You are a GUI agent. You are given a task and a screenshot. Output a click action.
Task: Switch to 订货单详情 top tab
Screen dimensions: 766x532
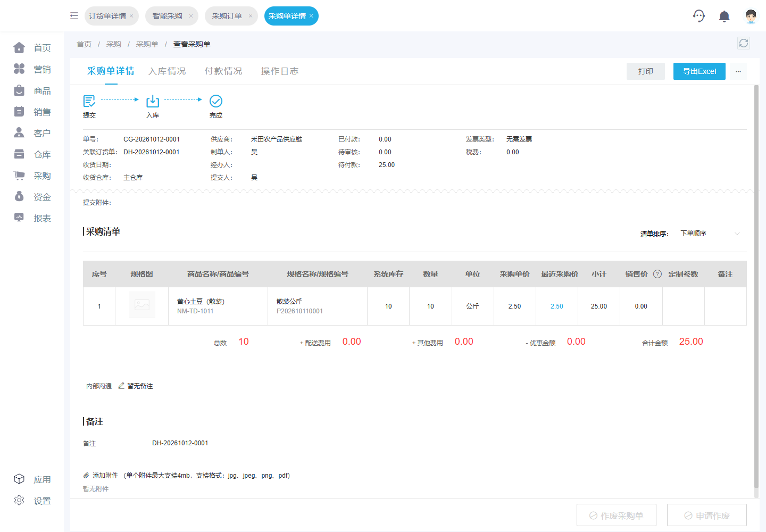[x=107, y=16]
